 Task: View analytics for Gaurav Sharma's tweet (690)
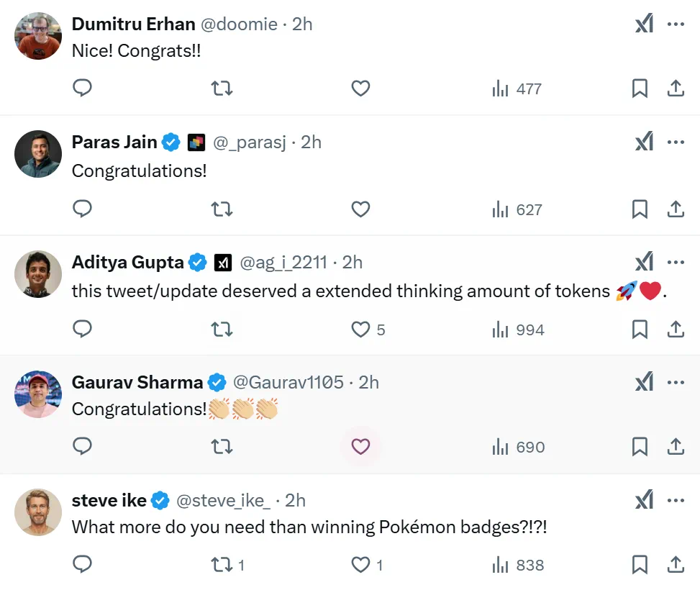518,447
